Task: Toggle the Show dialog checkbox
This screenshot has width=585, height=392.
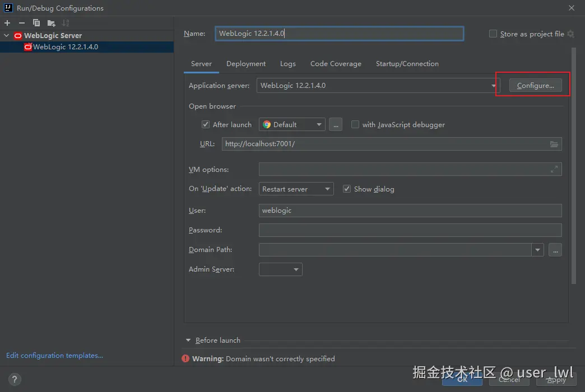Action: [x=347, y=189]
